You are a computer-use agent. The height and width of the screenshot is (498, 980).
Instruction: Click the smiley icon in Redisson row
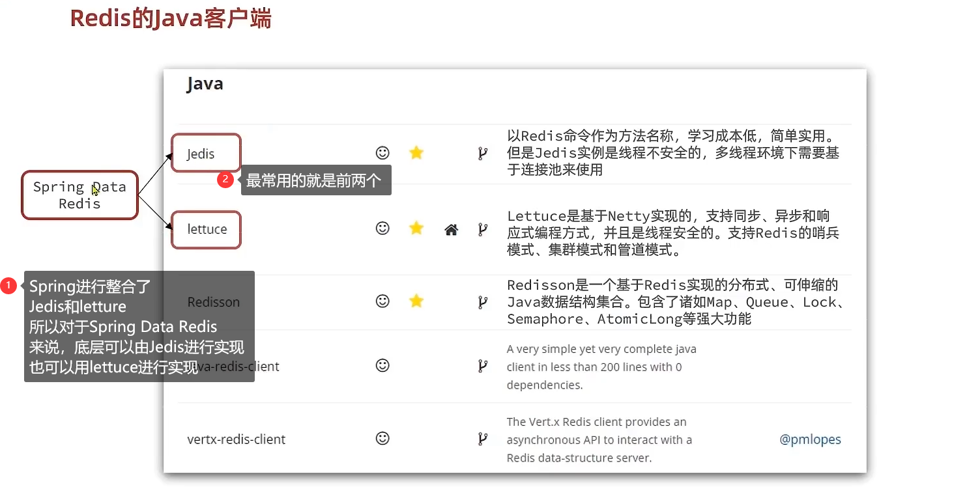click(x=382, y=301)
